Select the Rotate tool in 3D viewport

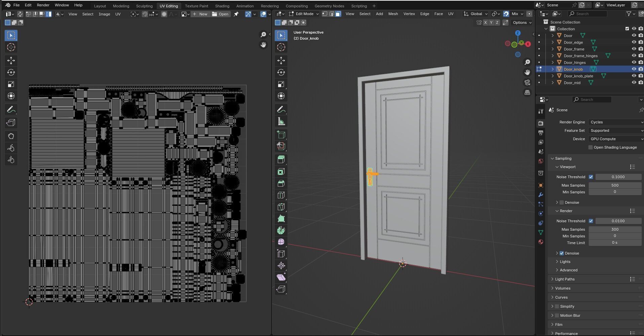[281, 72]
